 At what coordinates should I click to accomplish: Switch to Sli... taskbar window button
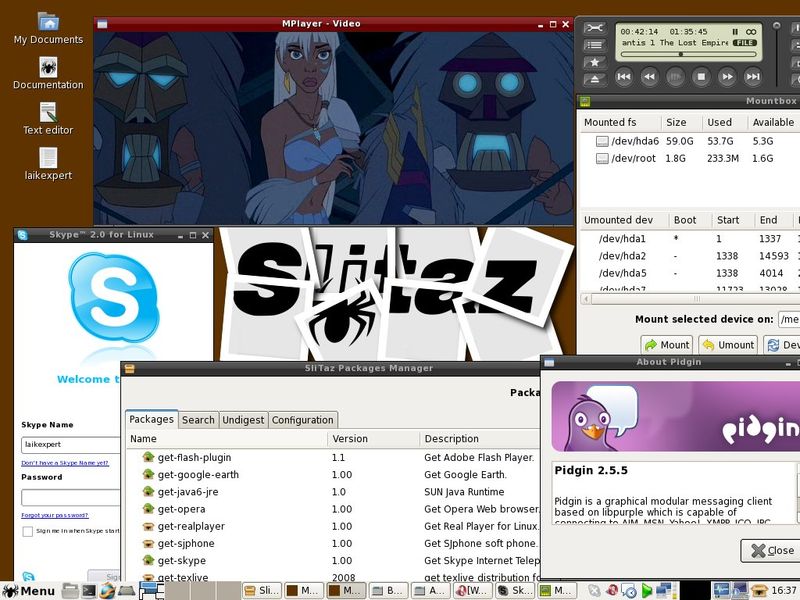click(262, 591)
